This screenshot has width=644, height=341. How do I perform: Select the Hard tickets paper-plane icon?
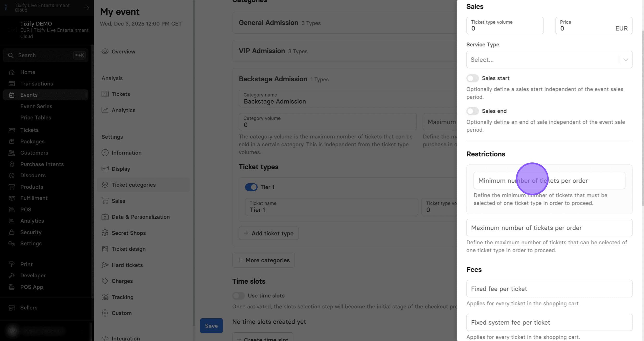(105, 265)
